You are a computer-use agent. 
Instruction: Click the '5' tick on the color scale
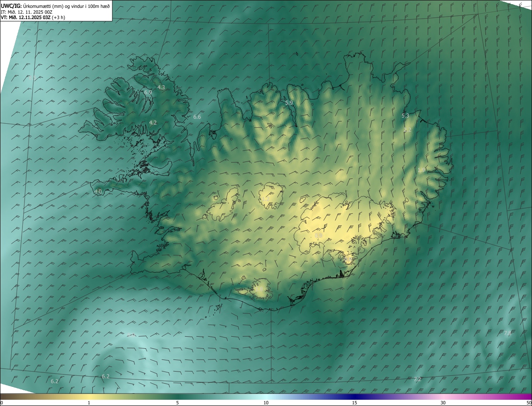[177, 403]
